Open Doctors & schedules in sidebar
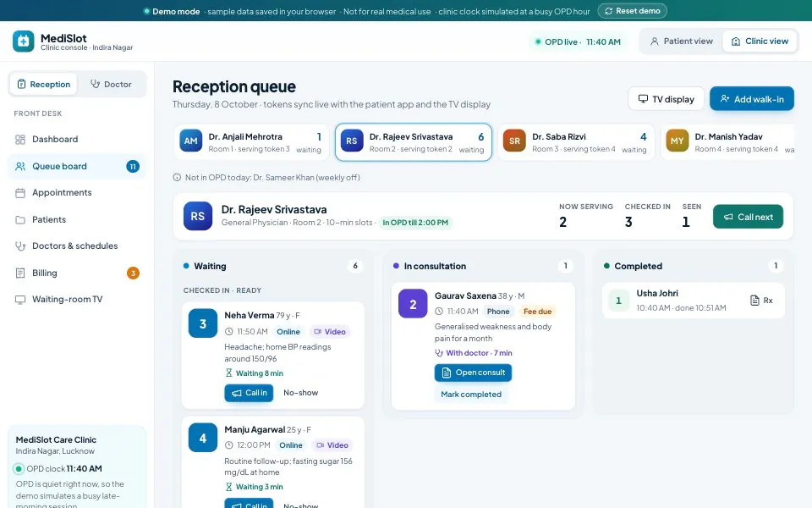 77,246
